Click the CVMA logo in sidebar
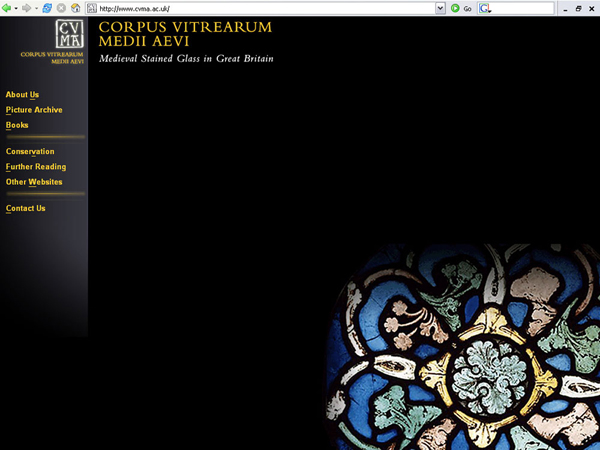Screen dimensions: 600x450 pos(70,34)
